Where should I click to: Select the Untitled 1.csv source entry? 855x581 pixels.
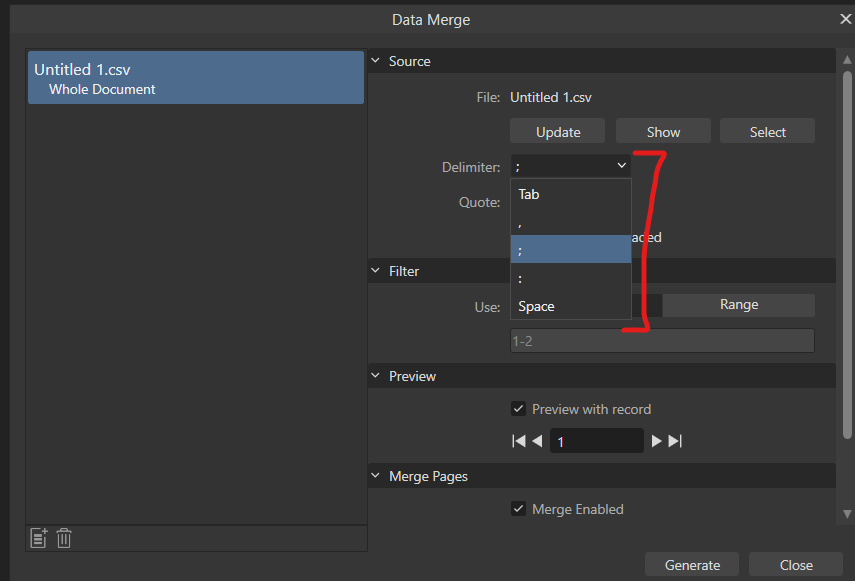point(197,77)
